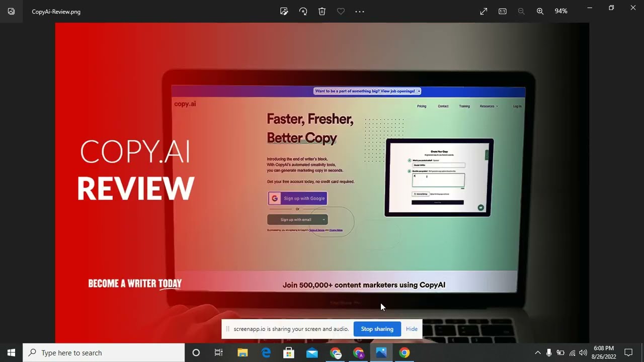
Task: Focus the Type here to search box
Action: tap(104, 352)
